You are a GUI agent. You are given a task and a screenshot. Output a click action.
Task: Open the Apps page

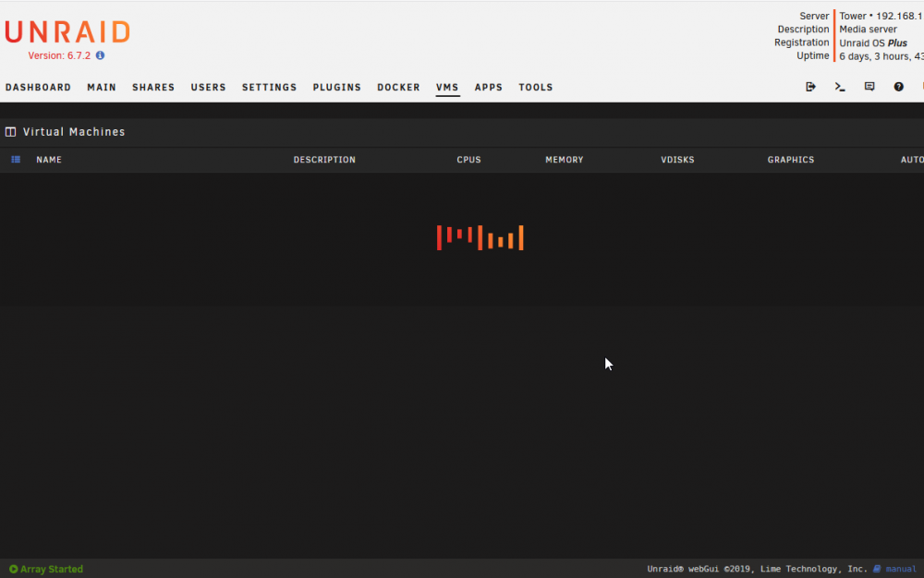[x=489, y=87]
